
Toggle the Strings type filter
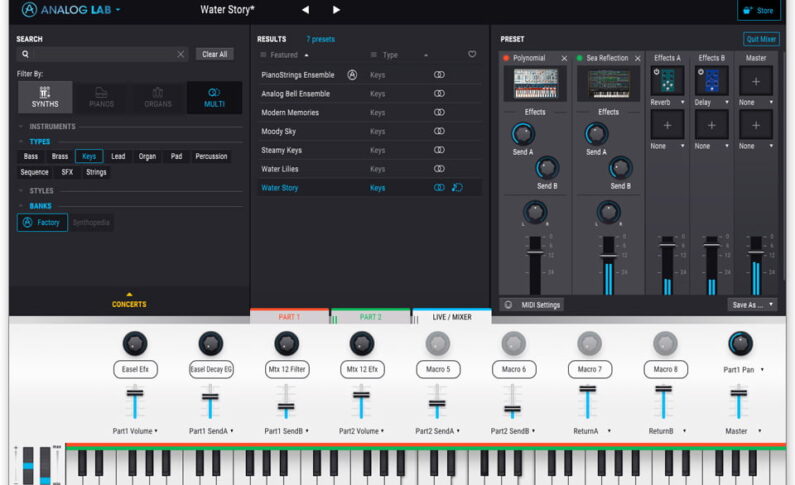tap(96, 172)
